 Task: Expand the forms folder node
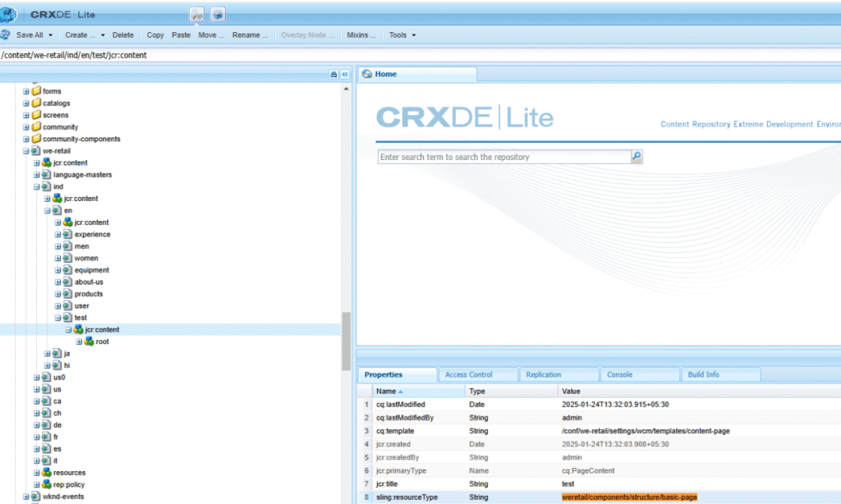(x=25, y=92)
